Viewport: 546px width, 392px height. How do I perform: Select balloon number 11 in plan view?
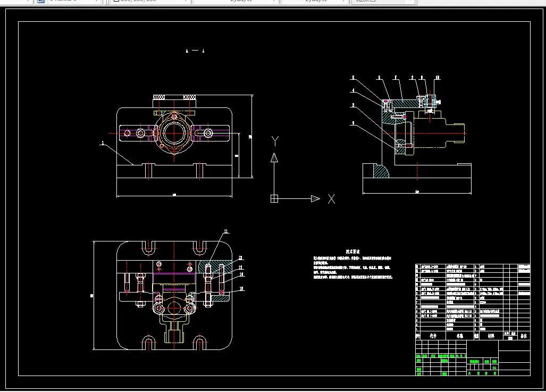point(225,231)
